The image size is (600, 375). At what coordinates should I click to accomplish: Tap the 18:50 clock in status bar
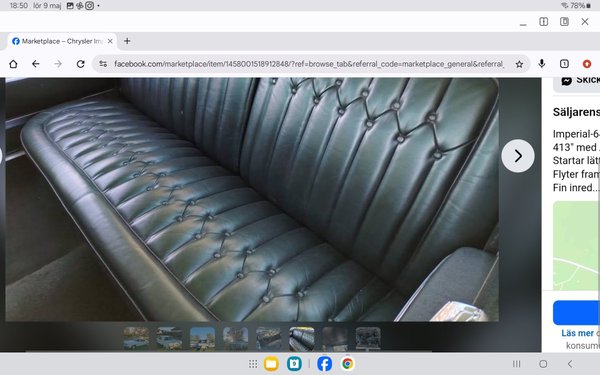[x=19, y=6]
